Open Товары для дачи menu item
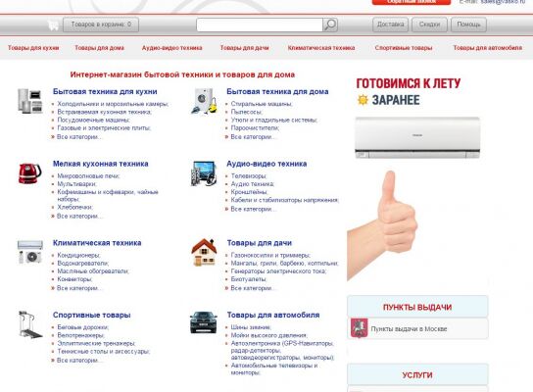Screen dimensions: 533x392 (244, 48)
